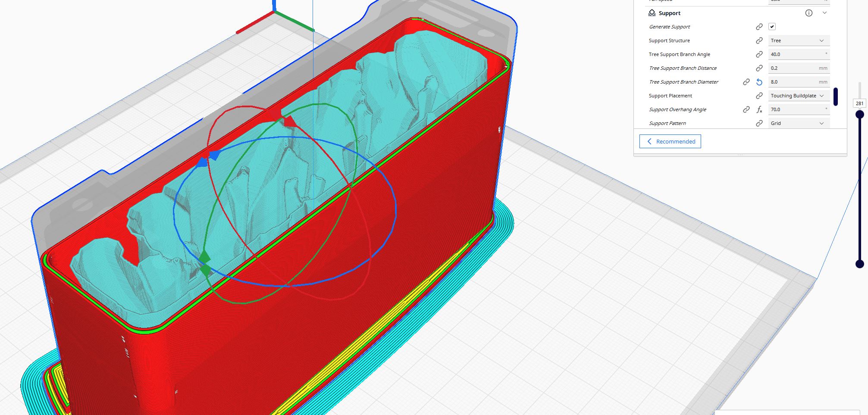Click the link icon for Support Overhang Angle

(x=746, y=109)
